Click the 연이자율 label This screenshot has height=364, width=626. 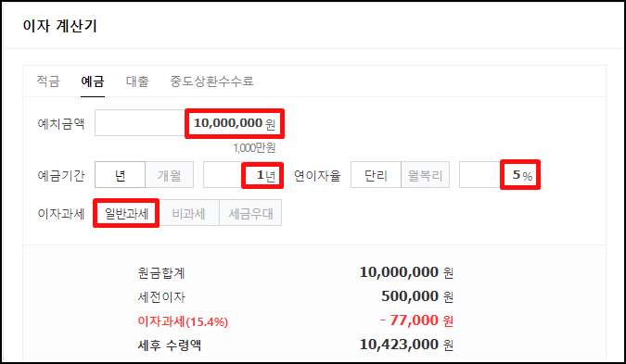317,175
